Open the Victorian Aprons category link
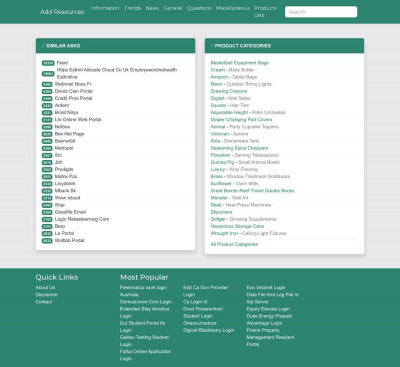400x367 pixels. (229, 134)
